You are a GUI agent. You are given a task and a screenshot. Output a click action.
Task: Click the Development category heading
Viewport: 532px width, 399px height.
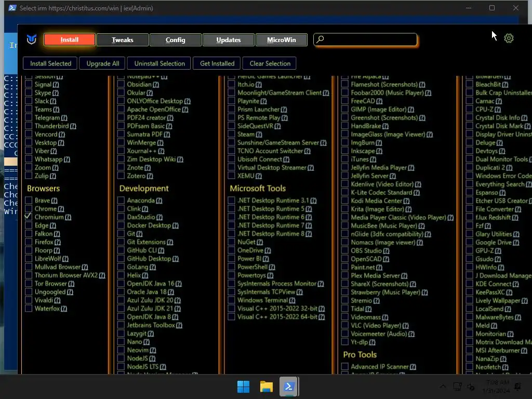coord(144,189)
